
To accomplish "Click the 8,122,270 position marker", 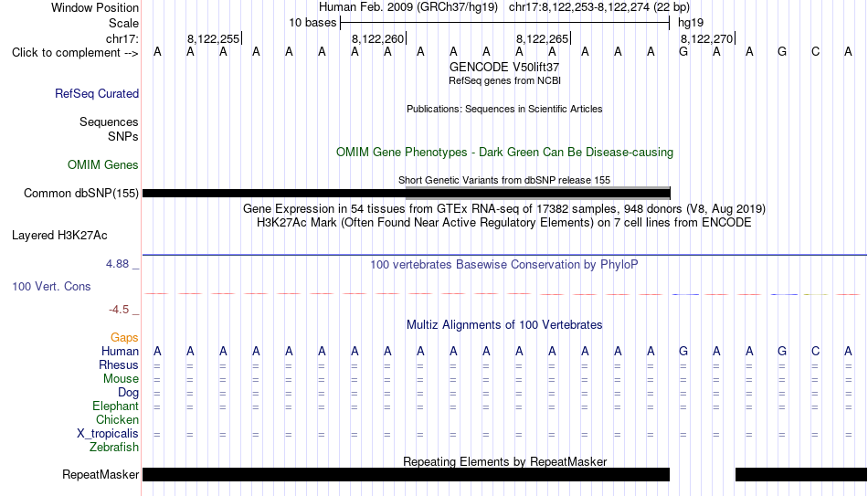I will (x=707, y=38).
